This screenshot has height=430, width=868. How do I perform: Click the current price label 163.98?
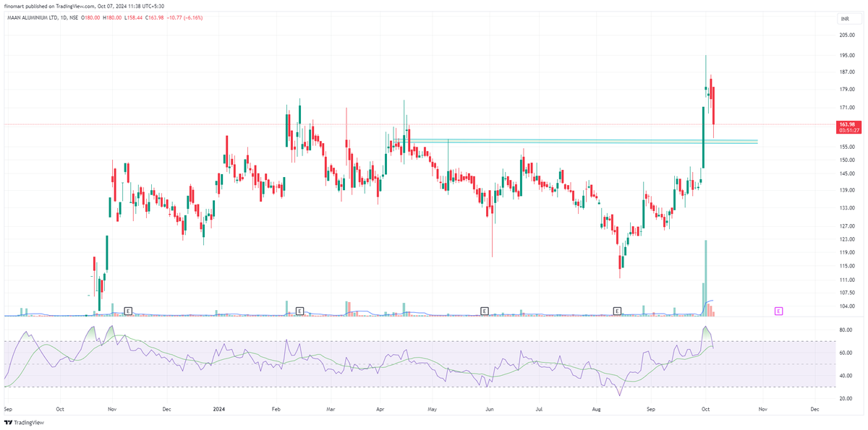pos(848,124)
